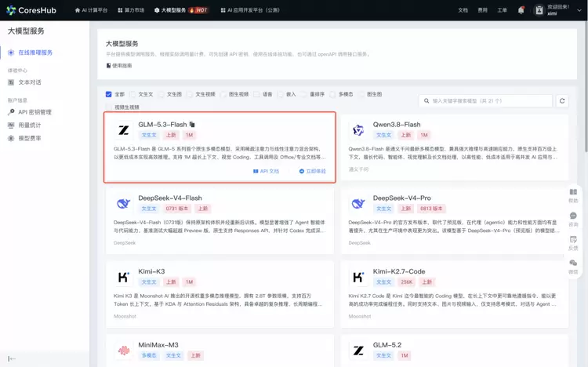Open the 使用指南 link
Image resolution: width=588 pixels, height=367 pixels.
[x=119, y=66]
